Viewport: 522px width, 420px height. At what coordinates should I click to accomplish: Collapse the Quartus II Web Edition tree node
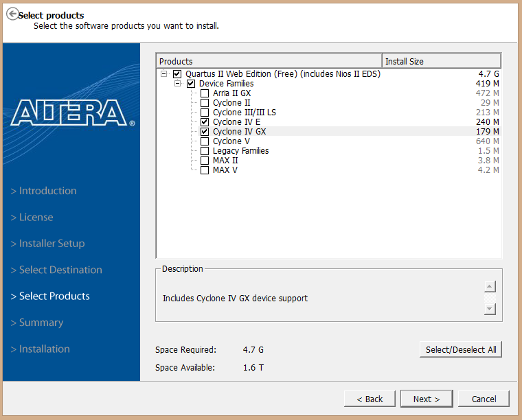[163, 74]
